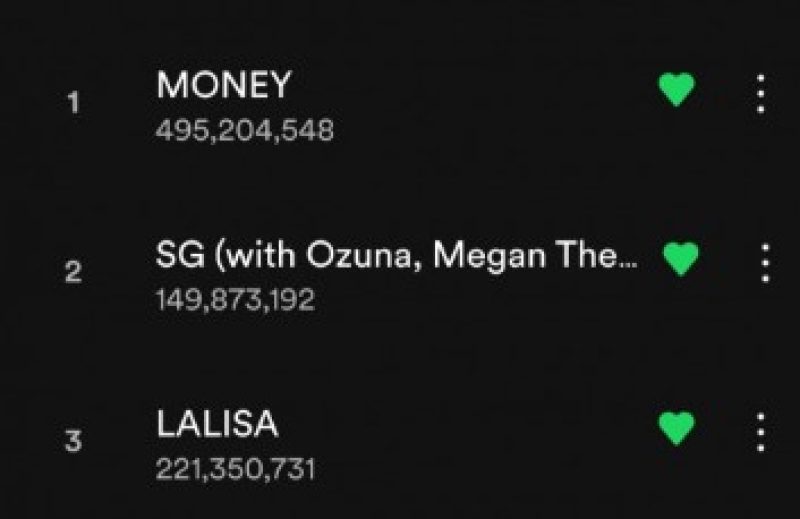Remove LALISA from liked songs heart
The height and width of the screenshot is (519, 800).
tap(677, 428)
